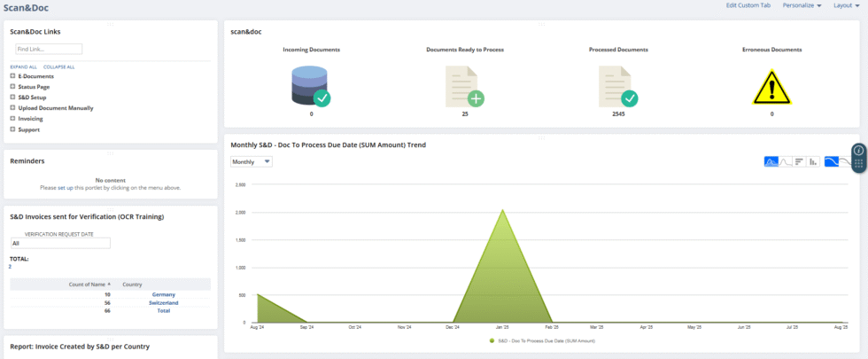Image resolution: width=868 pixels, height=359 pixels.
Task: Open the Layout menu
Action: pos(847,5)
